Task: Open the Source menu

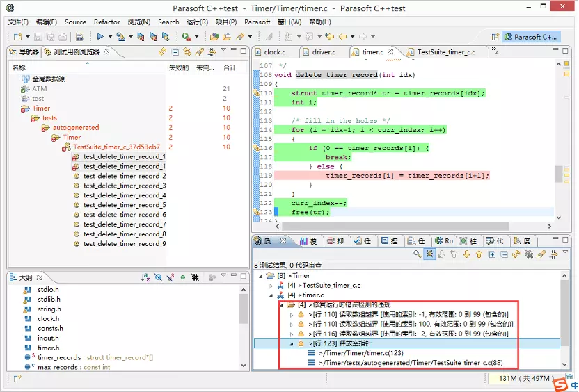Action: (x=75, y=22)
